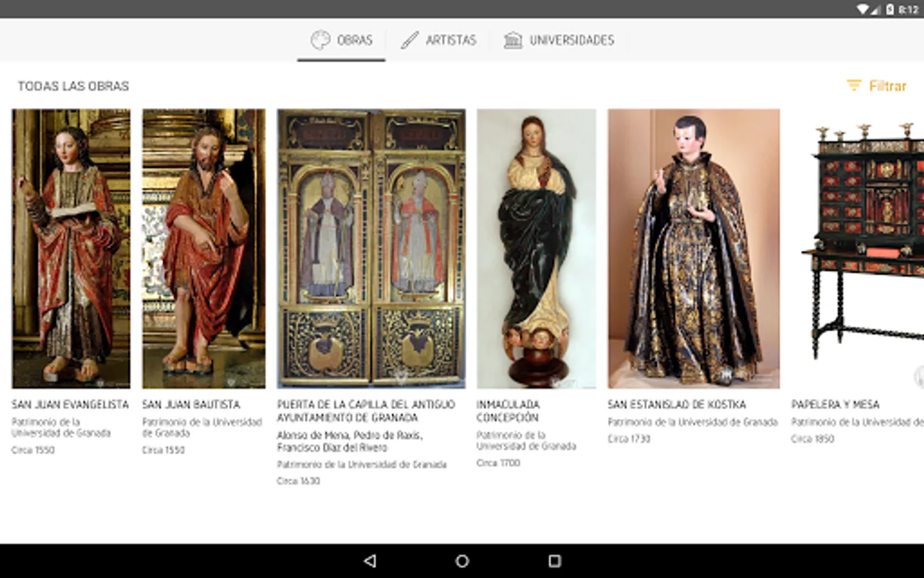Open the battery status icon

click(x=890, y=9)
